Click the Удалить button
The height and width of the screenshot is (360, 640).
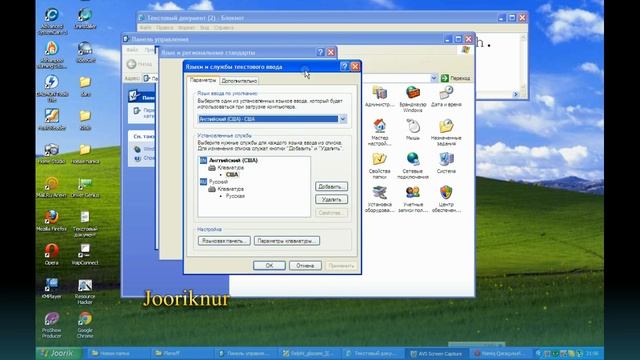point(331,200)
